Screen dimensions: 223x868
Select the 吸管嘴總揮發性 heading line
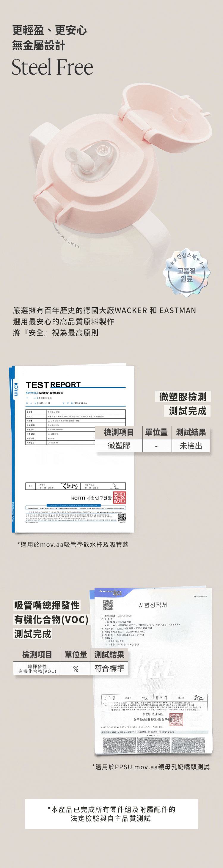47,605
